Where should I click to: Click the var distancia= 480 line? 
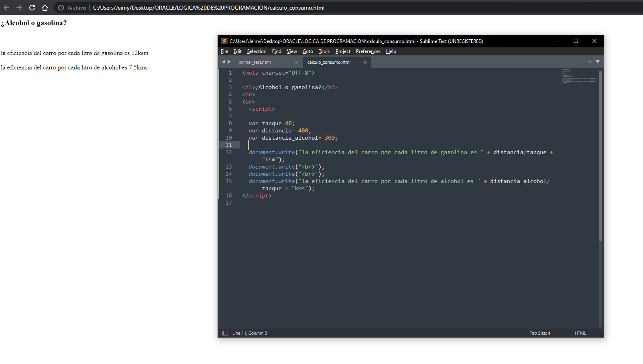280,130
